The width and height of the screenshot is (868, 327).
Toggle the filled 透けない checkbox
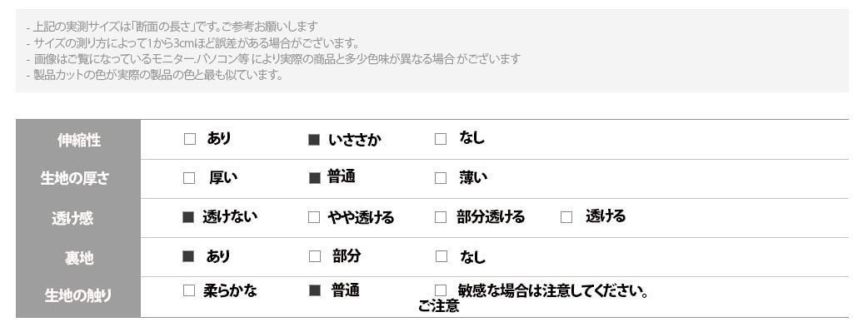[x=188, y=217]
